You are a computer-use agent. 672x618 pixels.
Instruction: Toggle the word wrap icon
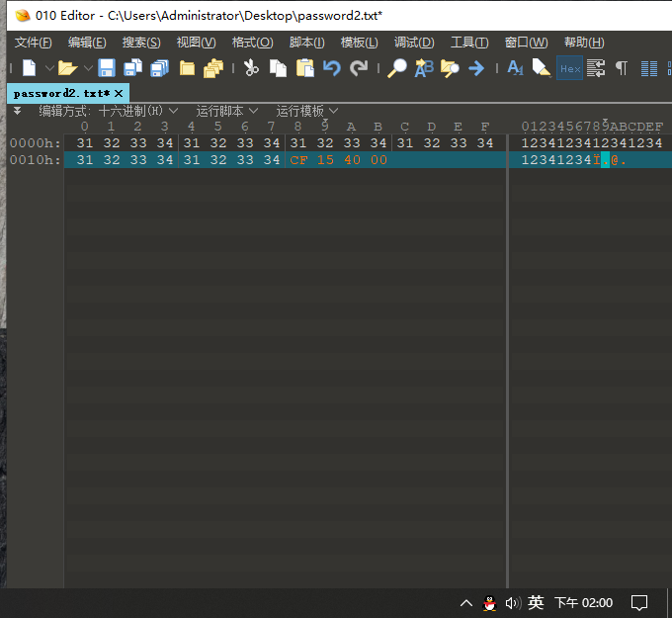tap(596, 68)
